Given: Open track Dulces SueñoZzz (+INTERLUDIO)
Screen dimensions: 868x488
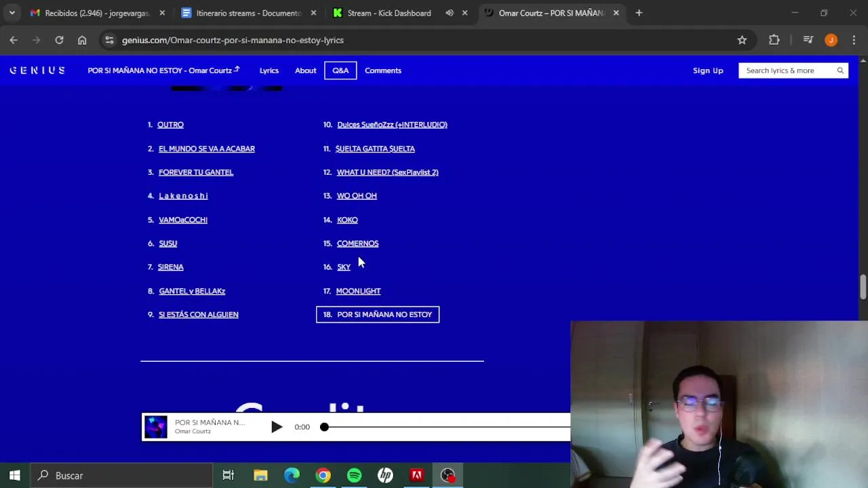Looking at the screenshot, I should point(392,125).
